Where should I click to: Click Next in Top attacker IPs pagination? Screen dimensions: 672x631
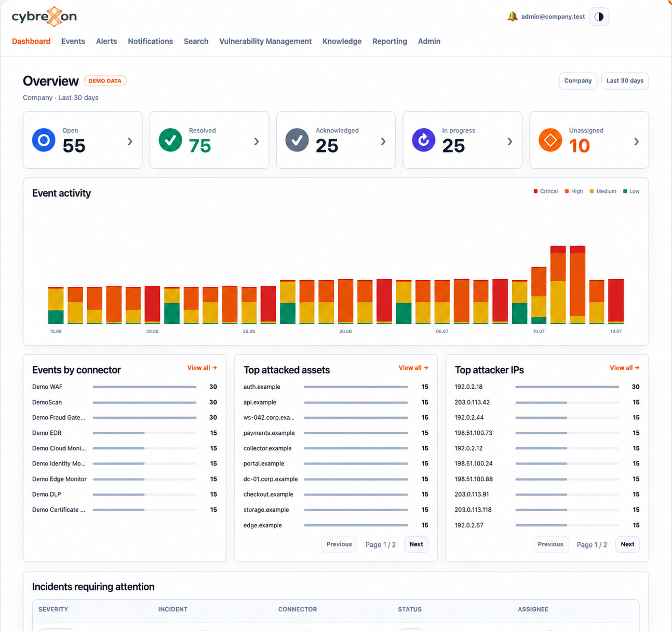[627, 544]
